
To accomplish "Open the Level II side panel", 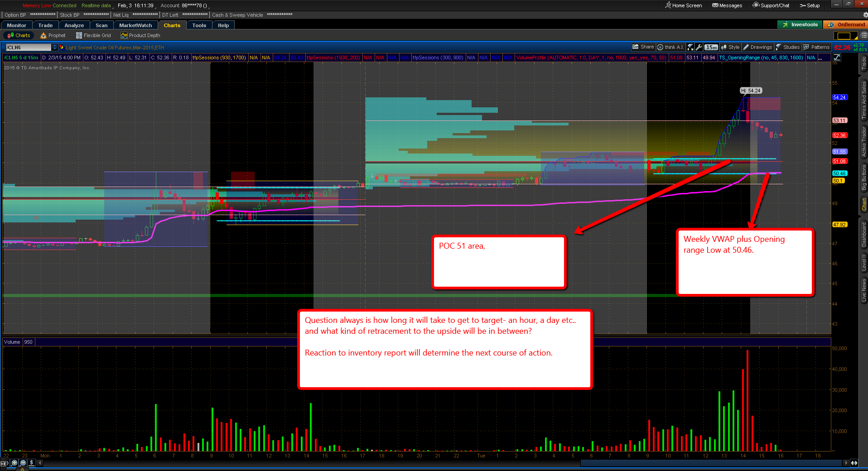I will tap(864, 263).
